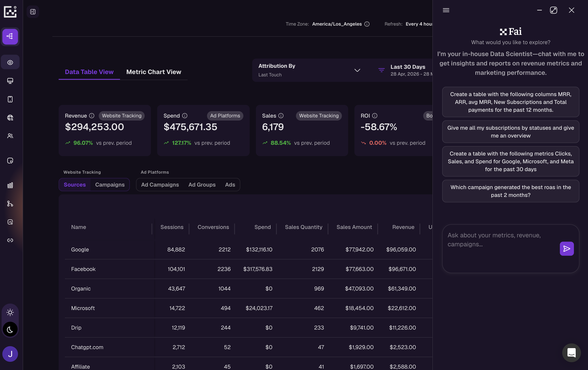588x370 pixels.
Task: Select the Sources tab
Action: 75,185
